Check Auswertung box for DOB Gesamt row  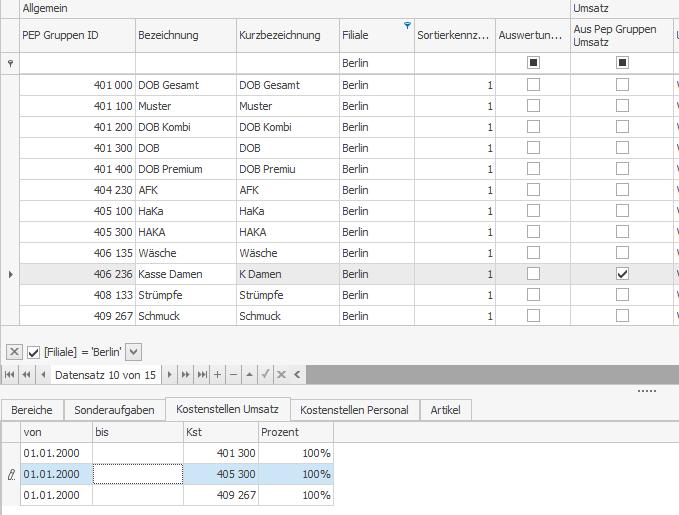tap(533, 85)
